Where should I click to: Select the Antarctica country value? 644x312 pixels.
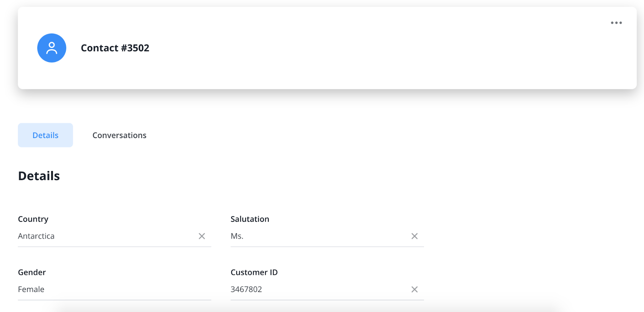36,236
